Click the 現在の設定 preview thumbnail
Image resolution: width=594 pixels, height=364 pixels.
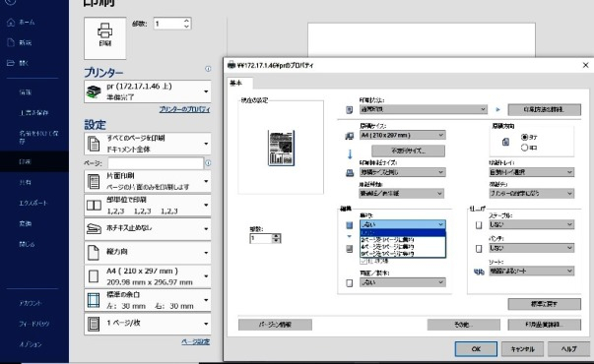(x=281, y=148)
